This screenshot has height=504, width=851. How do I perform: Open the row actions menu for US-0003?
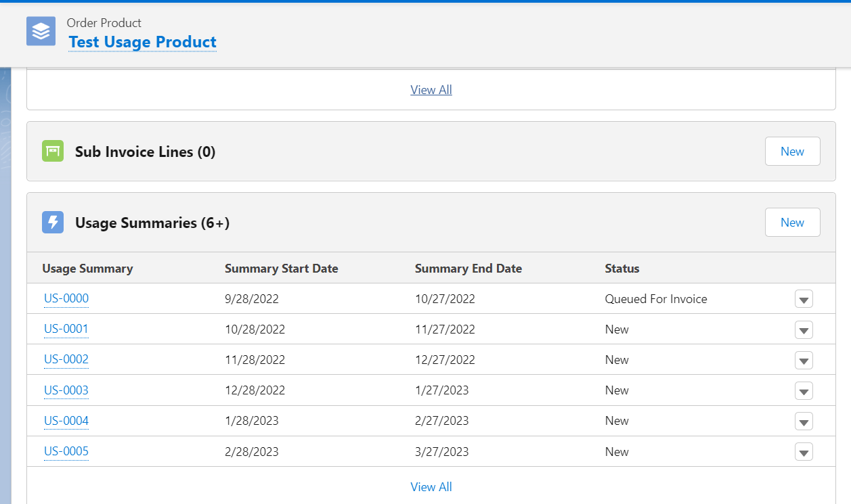click(x=804, y=390)
